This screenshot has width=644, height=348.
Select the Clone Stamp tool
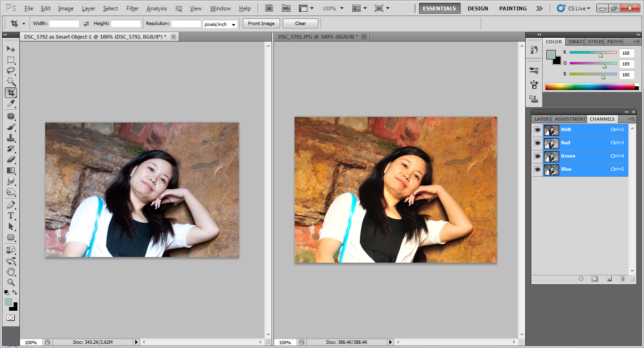coord(11,138)
